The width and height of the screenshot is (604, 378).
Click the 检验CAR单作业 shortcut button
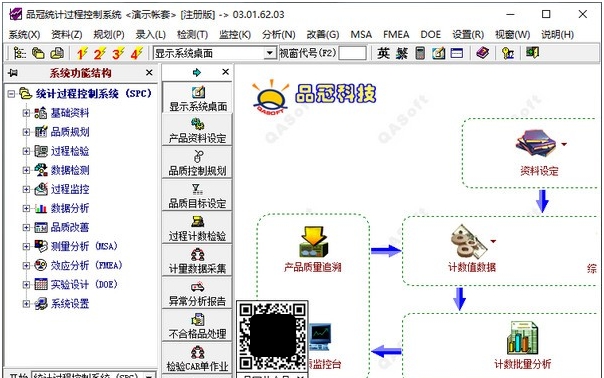click(x=197, y=358)
